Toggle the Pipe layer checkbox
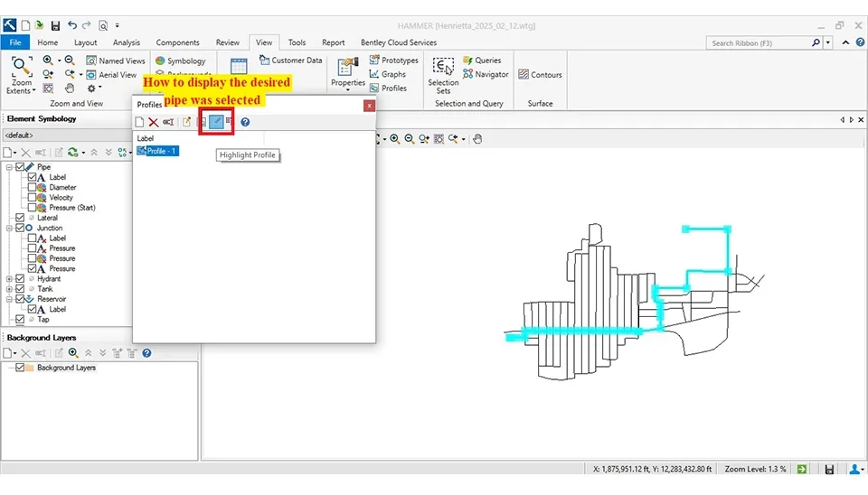The height and width of the screenshot is (495, 868). coord(21,166)
